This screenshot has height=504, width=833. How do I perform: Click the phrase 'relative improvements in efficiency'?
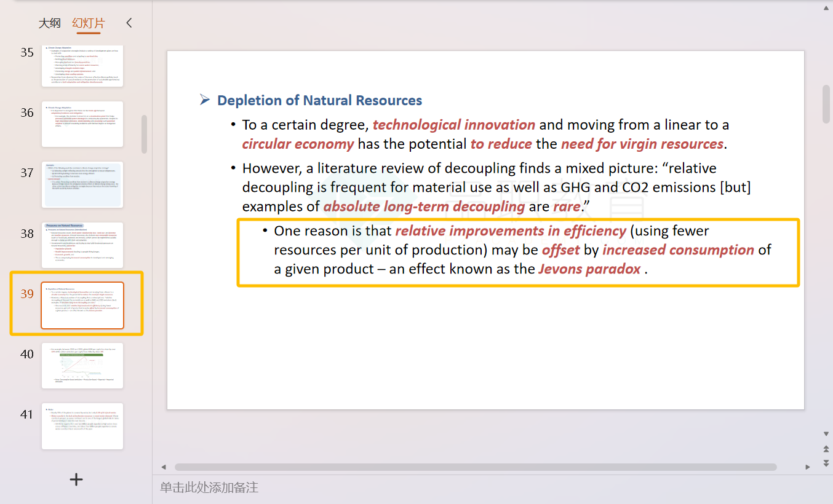click(511, 231)
